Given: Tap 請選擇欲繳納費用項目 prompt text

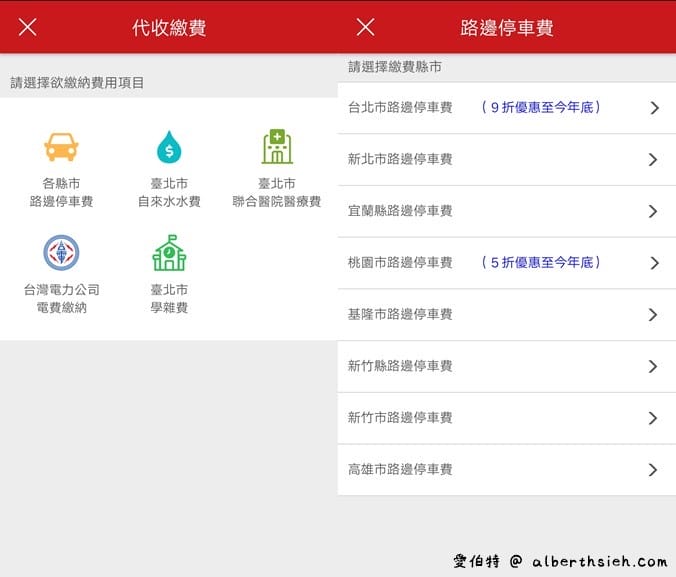Looking at the screenshot, I should click(77, 82).
